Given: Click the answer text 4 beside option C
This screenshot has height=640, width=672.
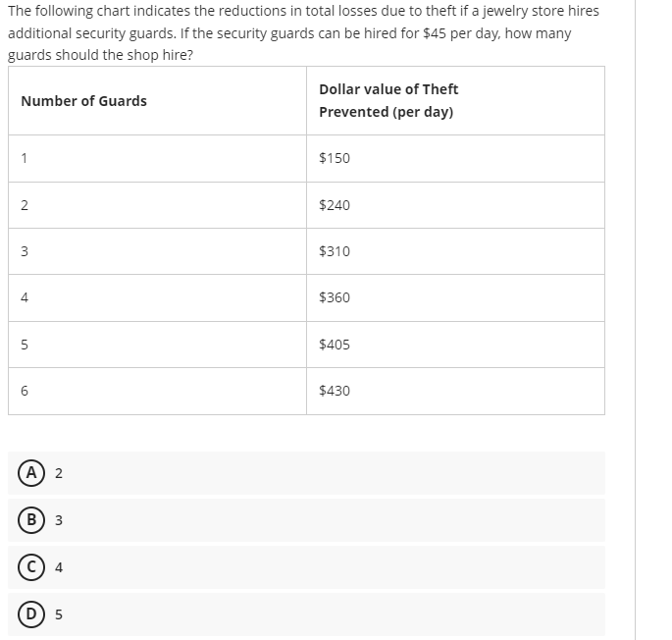Looking at the screenshot, I should click(59, 567).
